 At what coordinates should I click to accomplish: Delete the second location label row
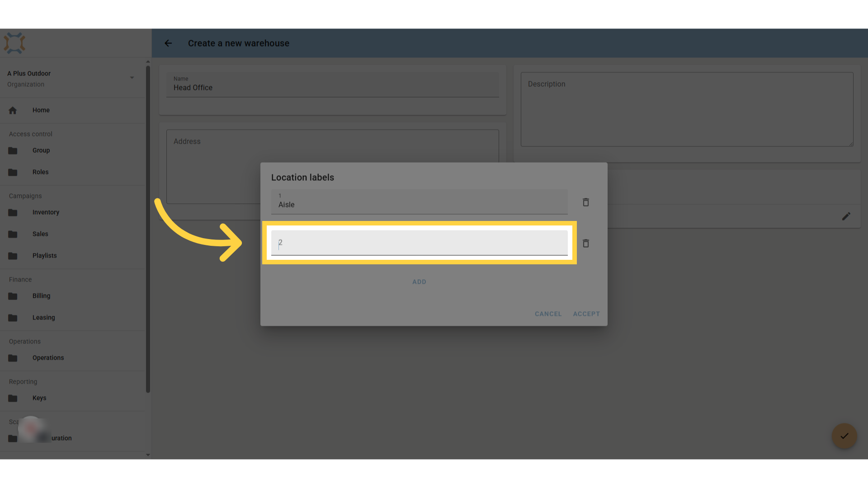click(x=586, y=243)
